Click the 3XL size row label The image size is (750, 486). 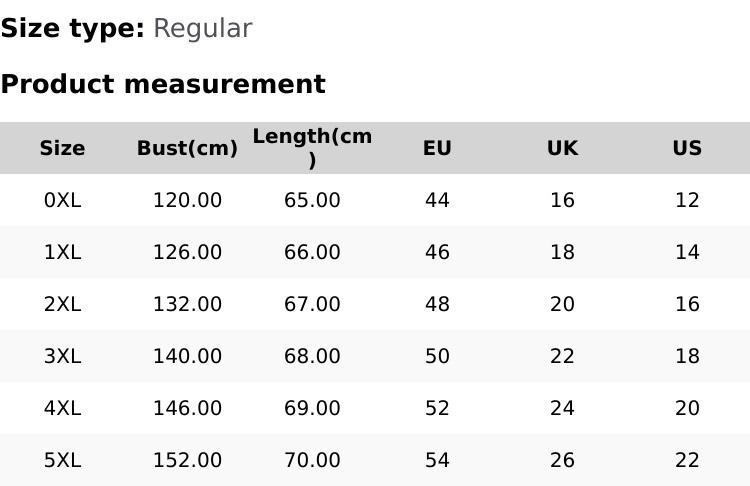[x=62, y=356]
